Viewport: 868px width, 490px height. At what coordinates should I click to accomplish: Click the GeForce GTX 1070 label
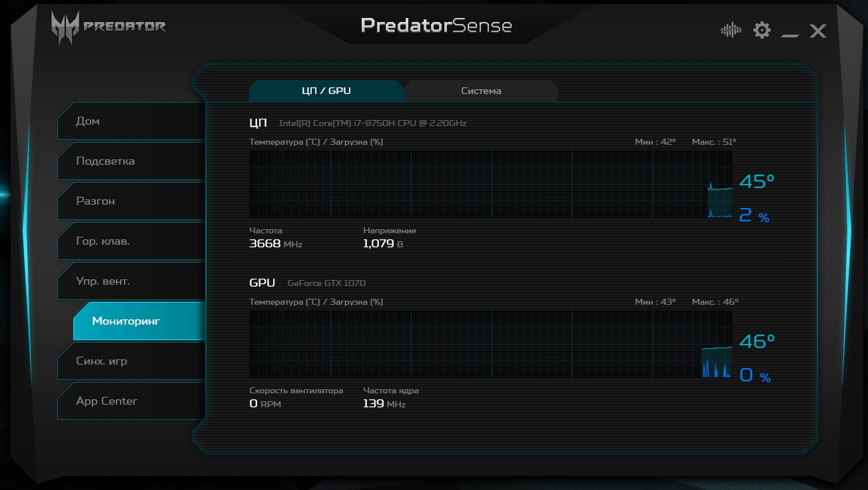326,283
